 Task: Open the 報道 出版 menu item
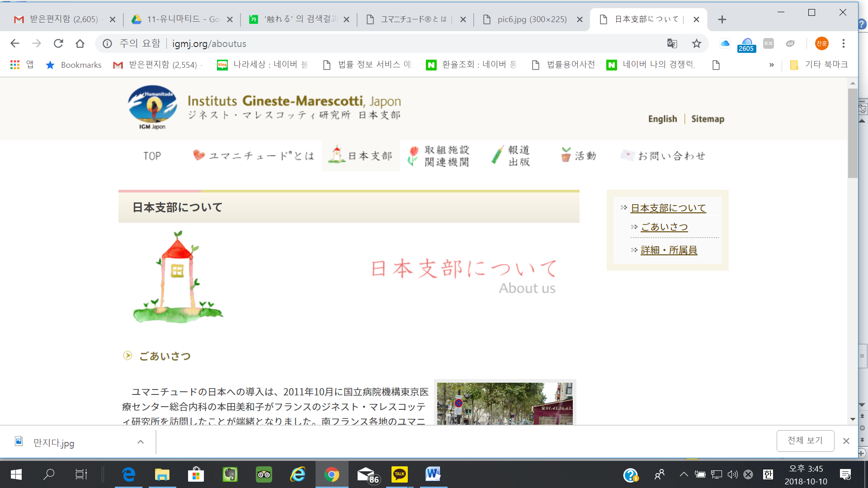[511, 156]
